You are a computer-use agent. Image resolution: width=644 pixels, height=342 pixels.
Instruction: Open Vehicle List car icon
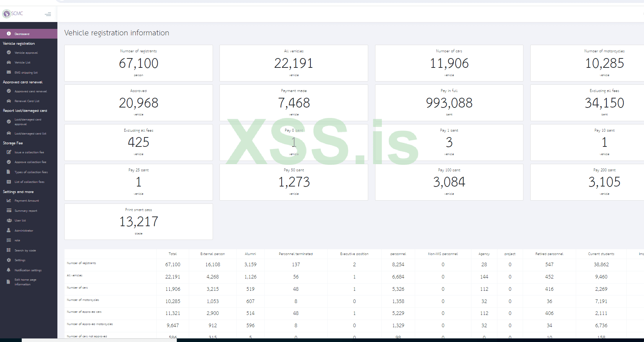[x=9, y=62]
